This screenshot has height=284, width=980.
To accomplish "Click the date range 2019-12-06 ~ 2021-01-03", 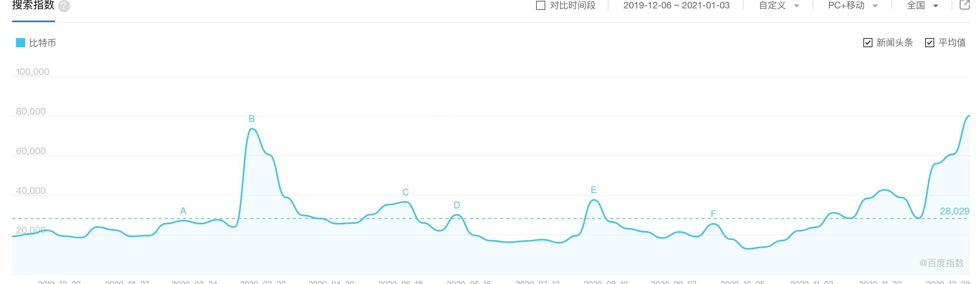I will (676, 5).
